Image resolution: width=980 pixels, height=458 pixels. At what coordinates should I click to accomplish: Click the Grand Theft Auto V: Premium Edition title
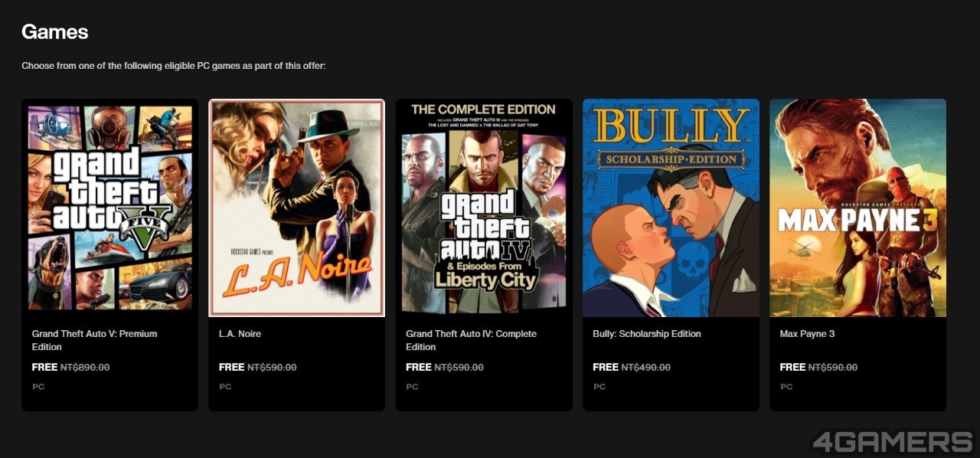94,340
